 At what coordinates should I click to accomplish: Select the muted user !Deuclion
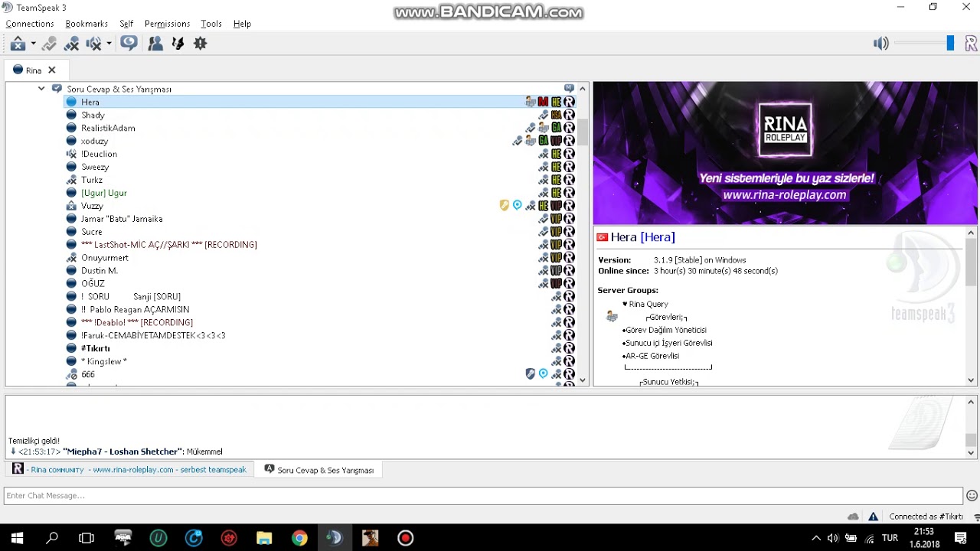tap(99, 154)
